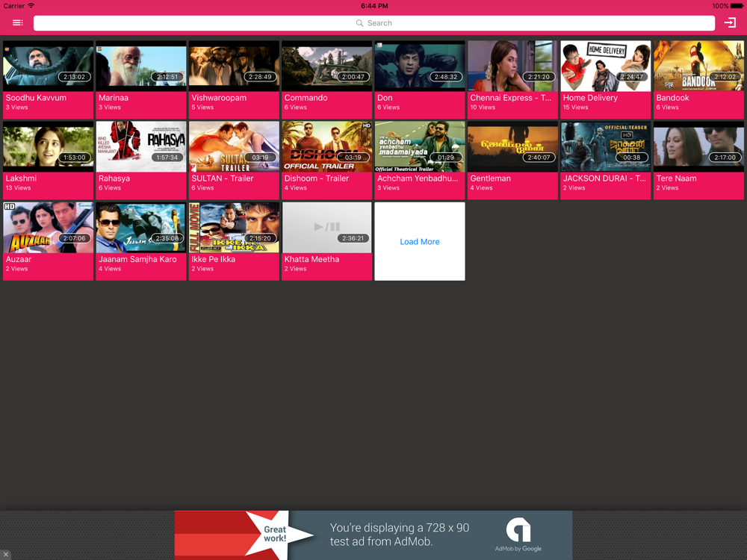Open the hamburger menu icon

tap(18, 23)
